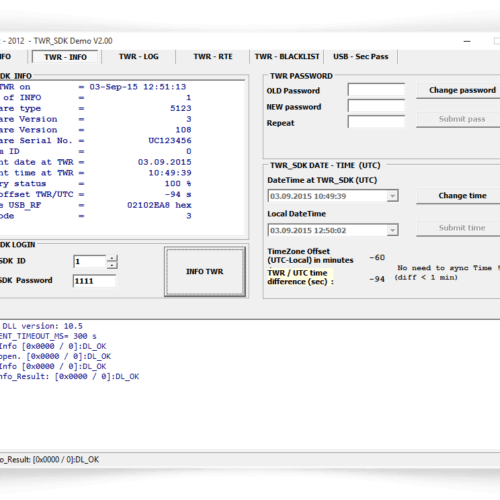Select the TWR - BLACKLIST tab

coord(287,57)
